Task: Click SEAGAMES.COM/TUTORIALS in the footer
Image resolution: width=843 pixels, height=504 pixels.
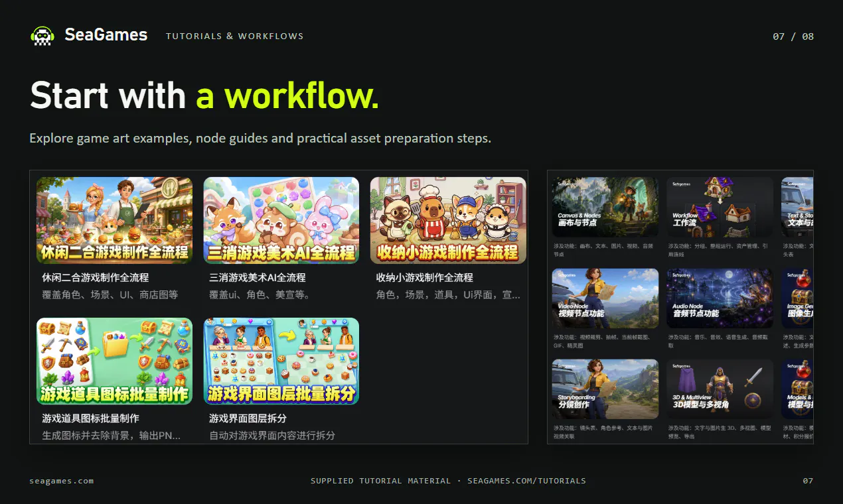Action: (x=526, y=481)
